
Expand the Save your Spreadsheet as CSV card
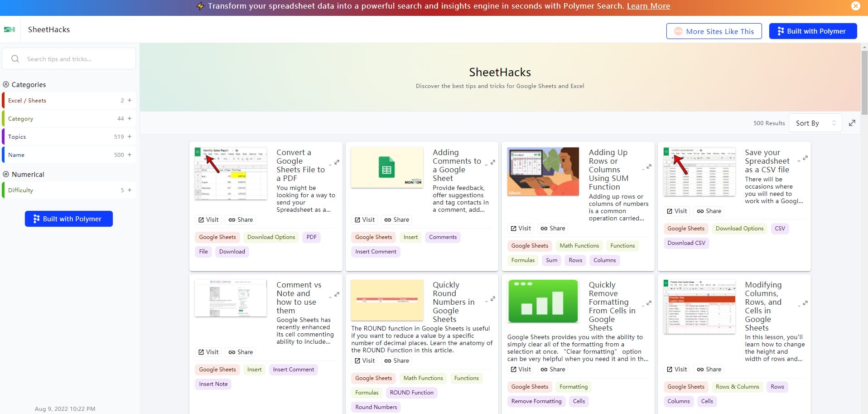pos(805,158)
